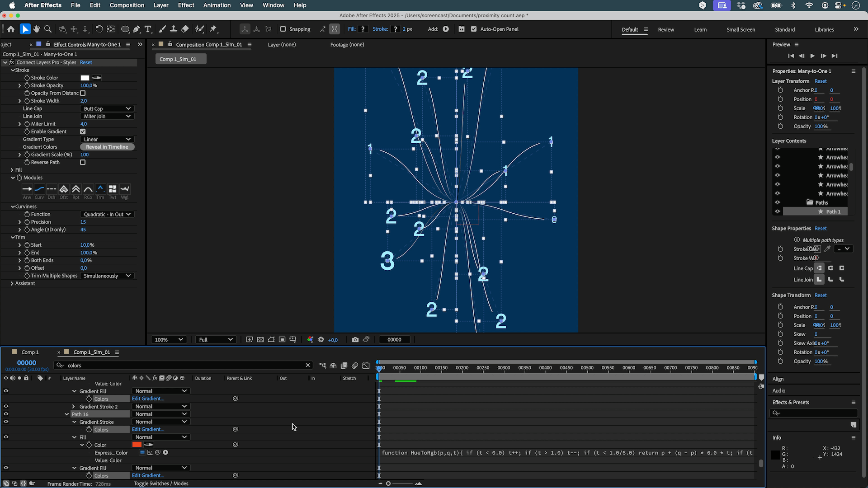Enable the Opacity From Distance checkbox
Viewport: 868px width, 488px height.
(x=83, y=93)
